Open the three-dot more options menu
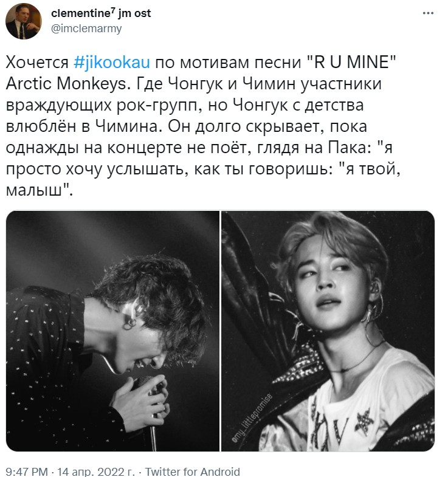Image resolution: width=448 pixels, height=477 pixels. coord(428,13)
